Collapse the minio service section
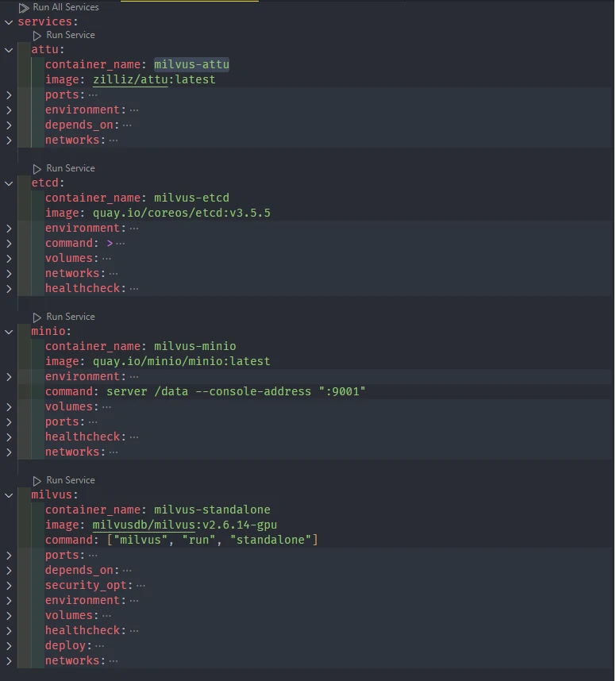 tap(9, 332)
